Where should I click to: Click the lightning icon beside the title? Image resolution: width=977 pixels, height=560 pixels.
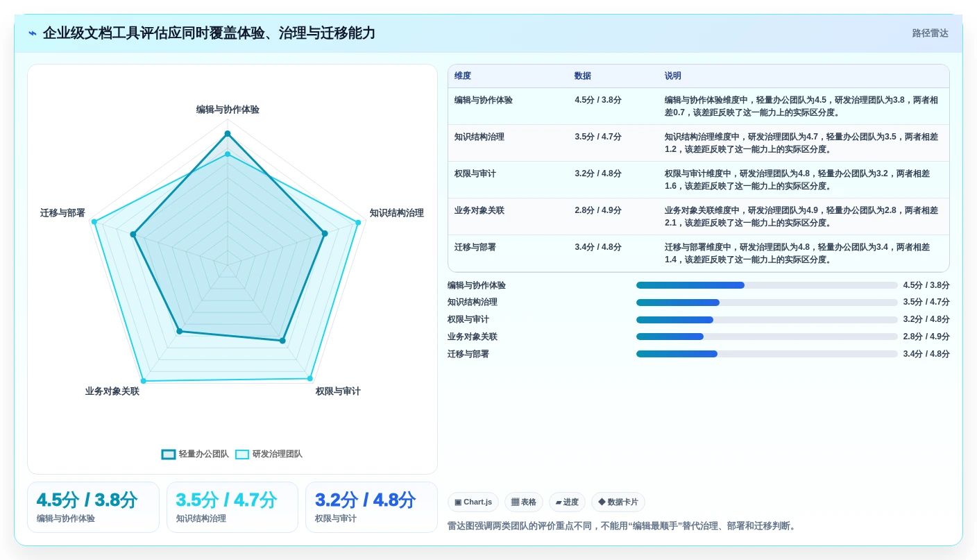[x=33, y=33]
